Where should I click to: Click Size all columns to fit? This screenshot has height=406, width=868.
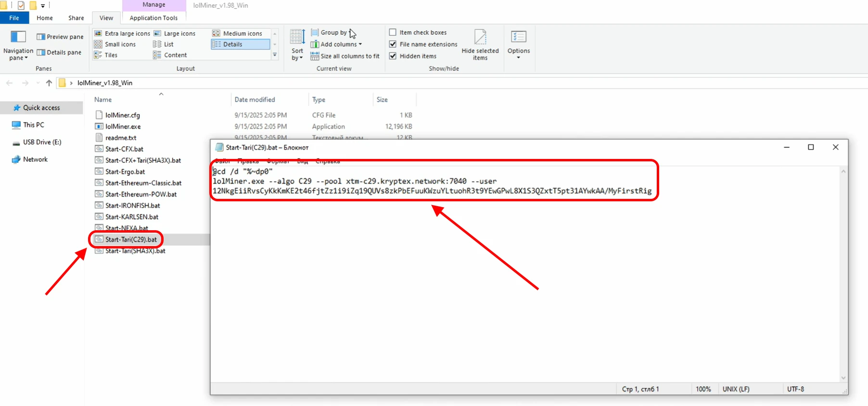[345, 56]
